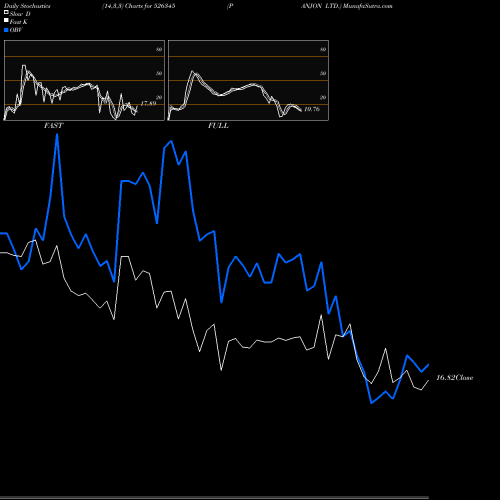
Task: Click the blue OBV legend swatch
Action: pos(6,30)
